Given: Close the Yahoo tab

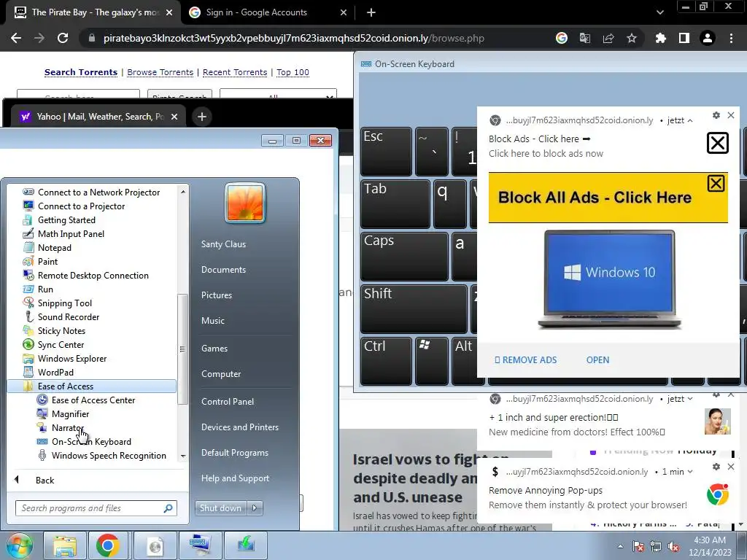Looking at the screenshot, I should click(174, 117).
